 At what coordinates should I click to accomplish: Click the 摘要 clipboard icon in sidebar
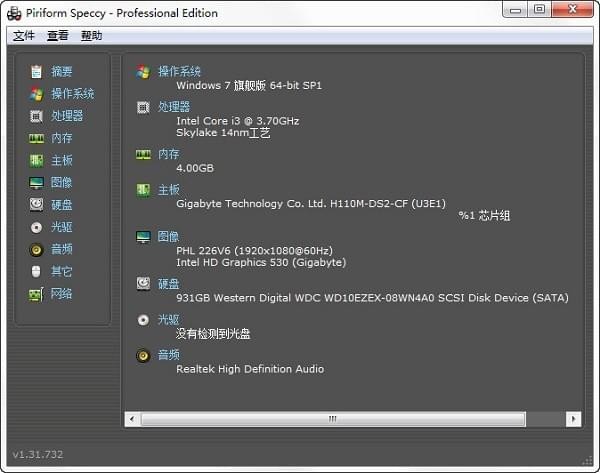pyautogui.click(x=36, y=72)
